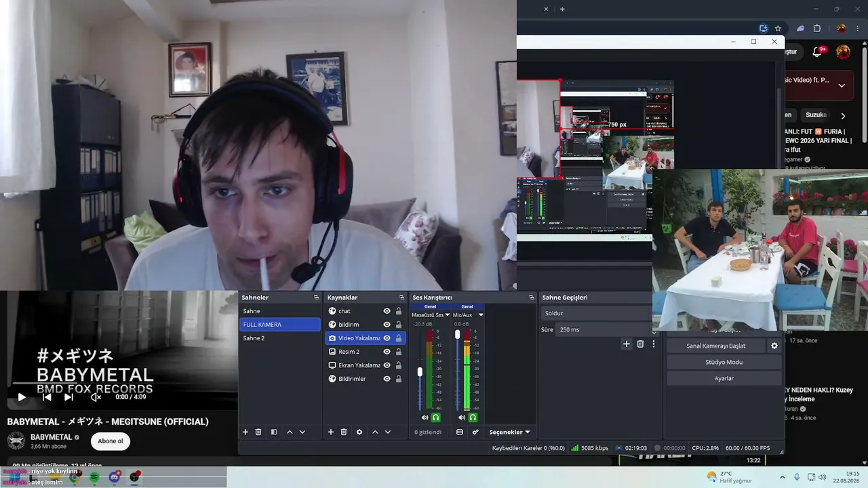Move selected scene down

click(x=302, y=432)
